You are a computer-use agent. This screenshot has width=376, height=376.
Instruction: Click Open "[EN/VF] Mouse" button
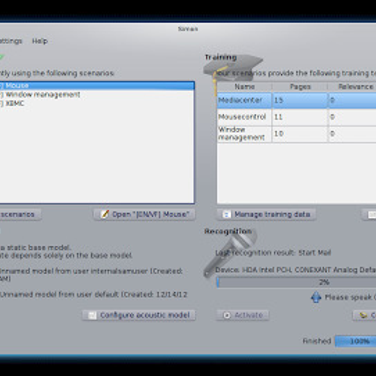145,214
